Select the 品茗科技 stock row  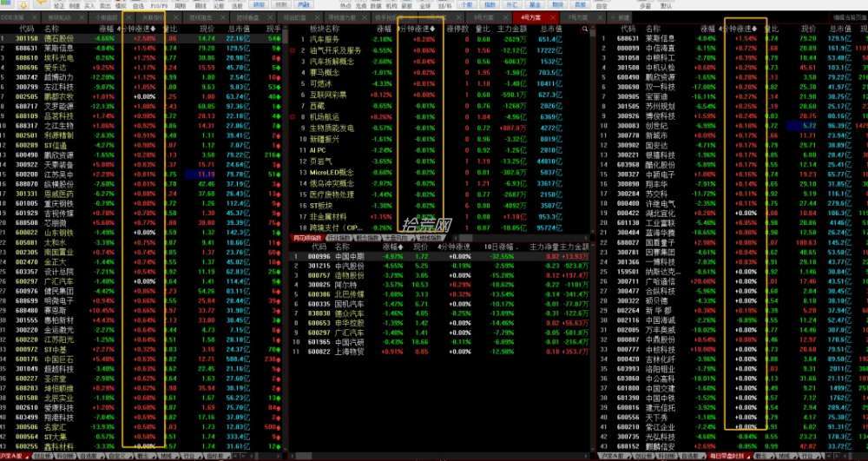[141, 116]
